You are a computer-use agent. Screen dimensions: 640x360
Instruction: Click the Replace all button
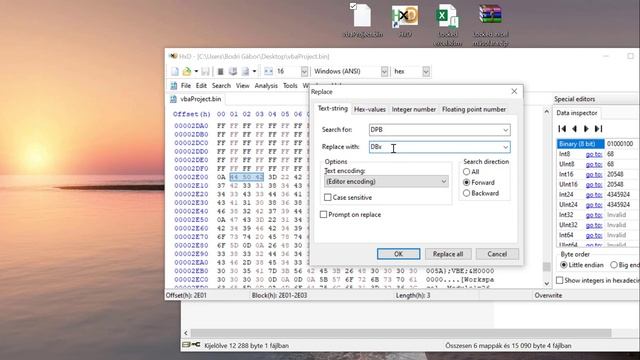point(448,254)
